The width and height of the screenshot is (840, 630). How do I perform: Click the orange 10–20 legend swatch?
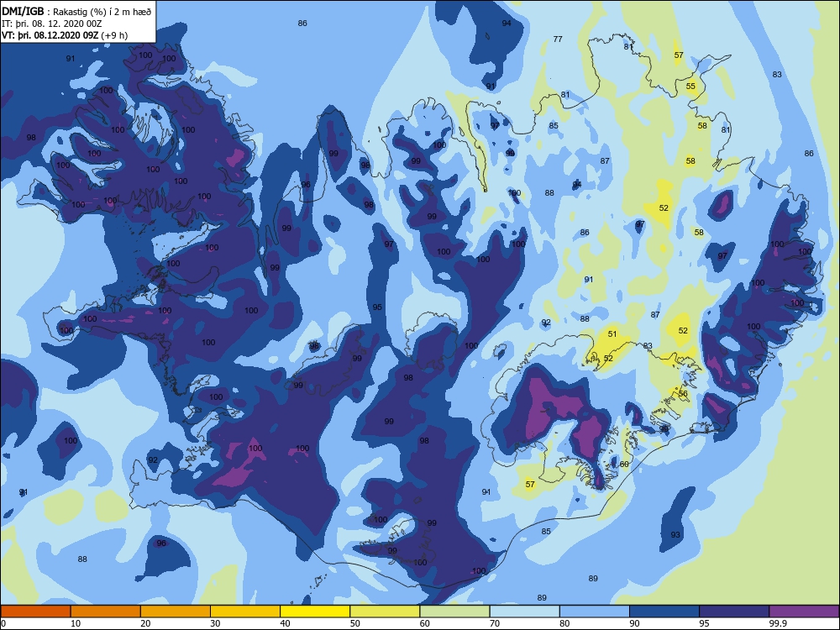point(106,612)
